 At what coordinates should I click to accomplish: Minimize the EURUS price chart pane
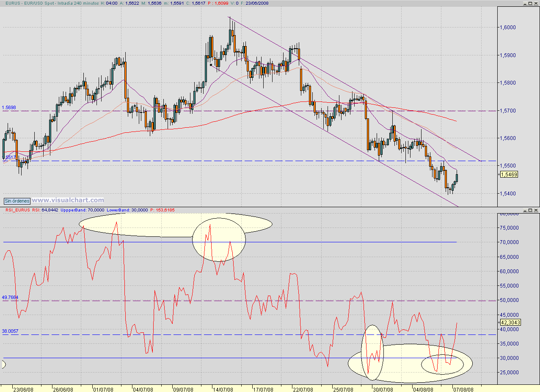pyautogui.click(x=525, y=3)
